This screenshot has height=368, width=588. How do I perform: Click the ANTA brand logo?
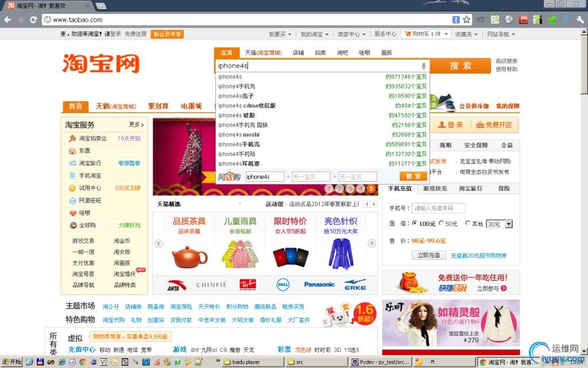pyautogui.click(x=177, y=285)
